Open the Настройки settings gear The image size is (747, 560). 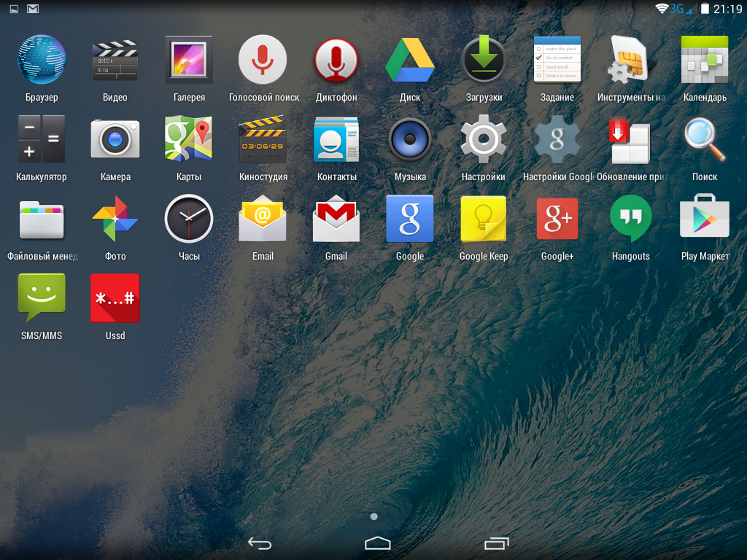point(484,139)
